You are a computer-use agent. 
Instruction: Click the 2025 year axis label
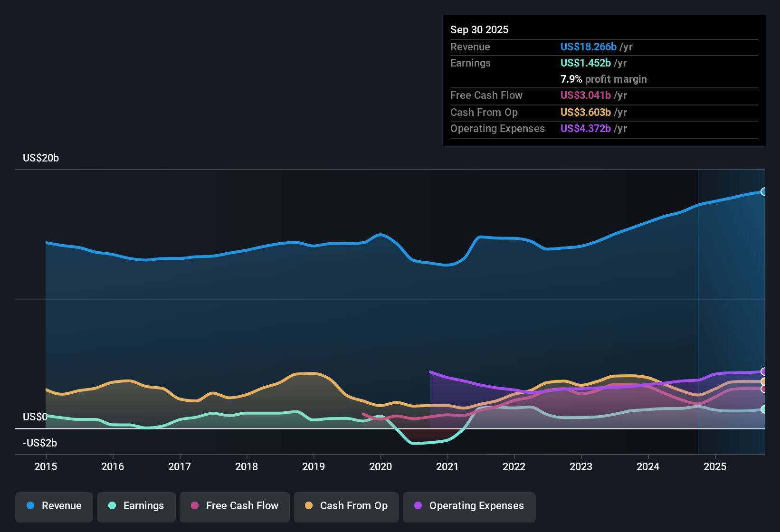[715, 467]
